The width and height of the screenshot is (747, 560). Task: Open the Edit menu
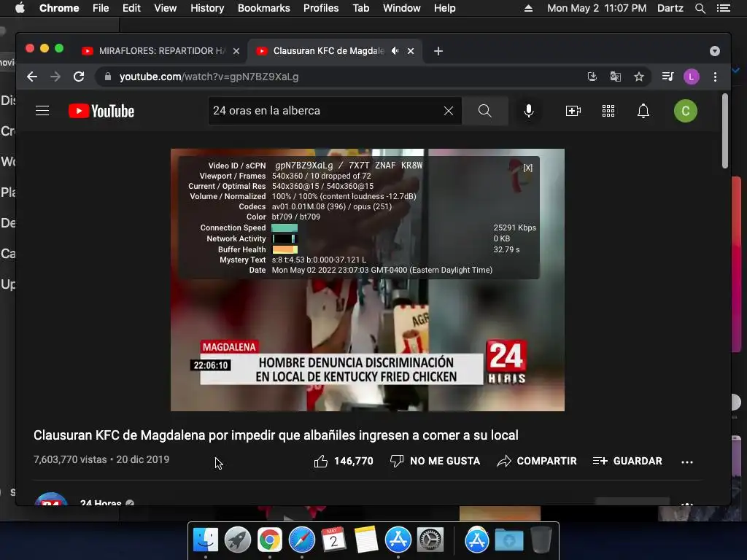click(131, 8)
